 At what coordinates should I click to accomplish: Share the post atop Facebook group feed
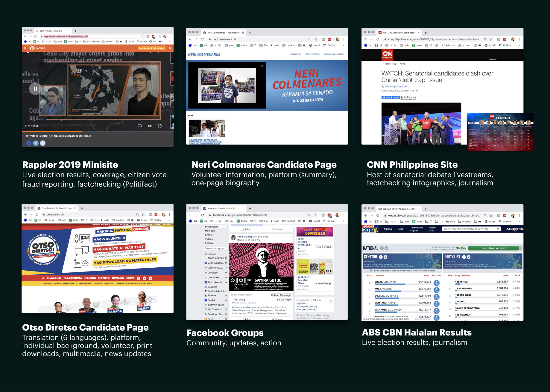click(x=277, y=229)
